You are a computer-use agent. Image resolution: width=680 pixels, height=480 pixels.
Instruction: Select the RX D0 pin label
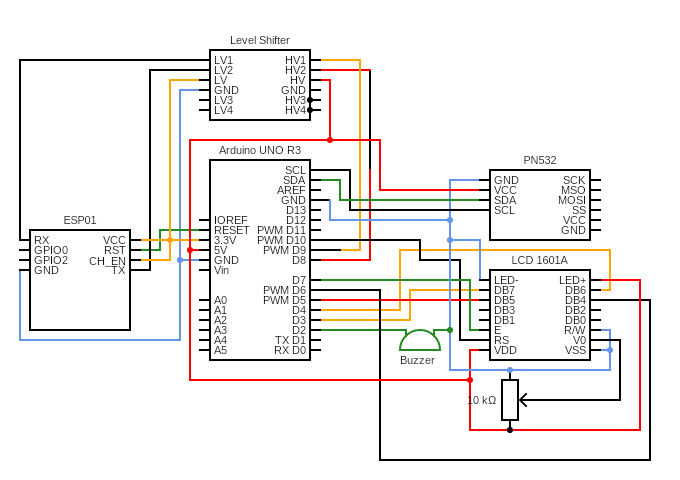click(x=290, y=350)
